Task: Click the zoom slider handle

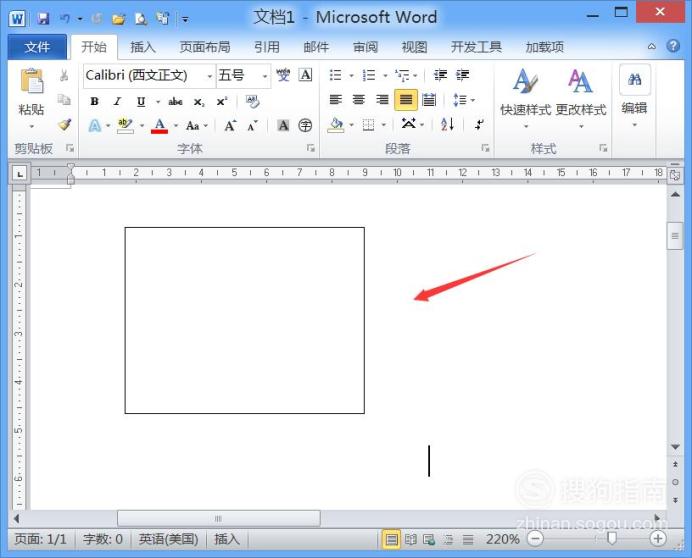Action: tap(611, 538)
